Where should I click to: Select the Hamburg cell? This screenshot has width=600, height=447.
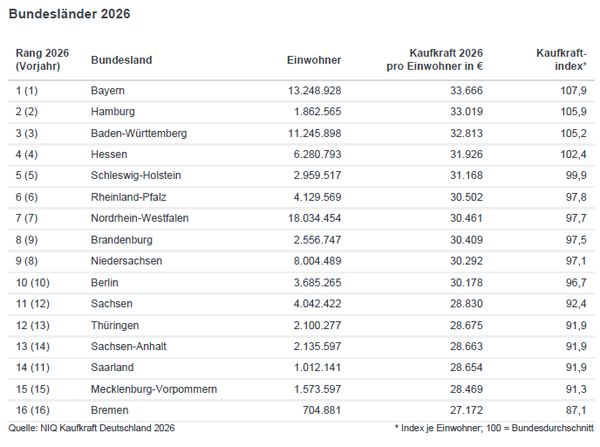click(112, 111)
